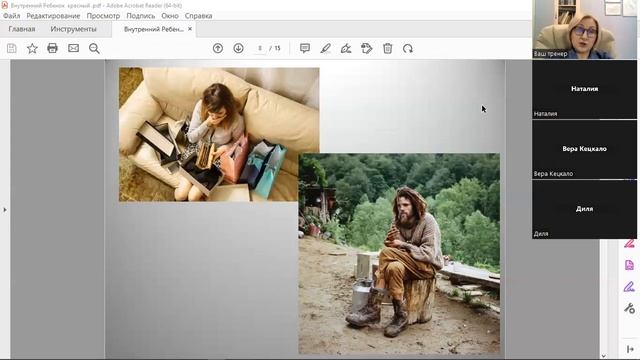Screen dimensions: 640x360
Task: Select the Наталия participant tile
Action: click(584, 89)
